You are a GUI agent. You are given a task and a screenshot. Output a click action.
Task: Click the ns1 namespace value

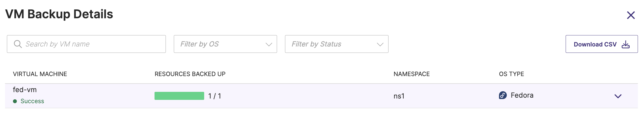coord(399,96)
